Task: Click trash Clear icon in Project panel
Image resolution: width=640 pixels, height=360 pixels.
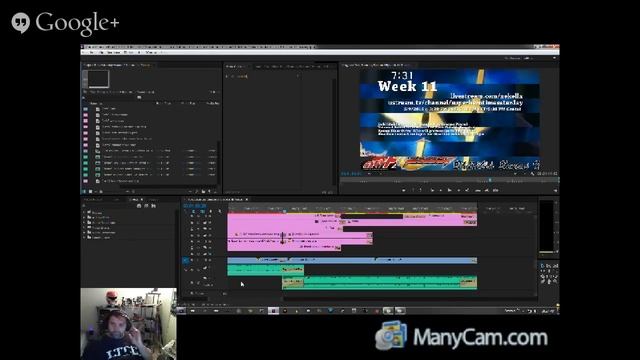Action: (216, 191)
